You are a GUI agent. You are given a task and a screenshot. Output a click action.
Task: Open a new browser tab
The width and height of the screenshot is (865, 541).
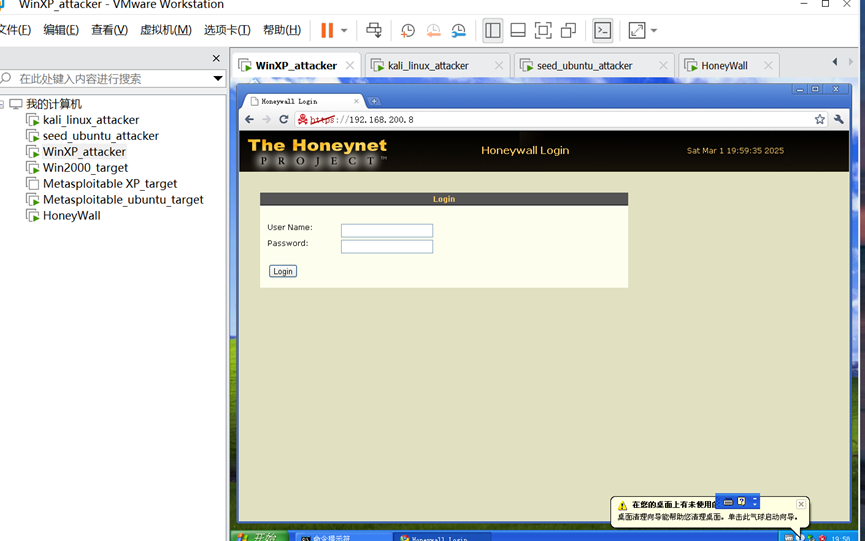tap(374, 101)
